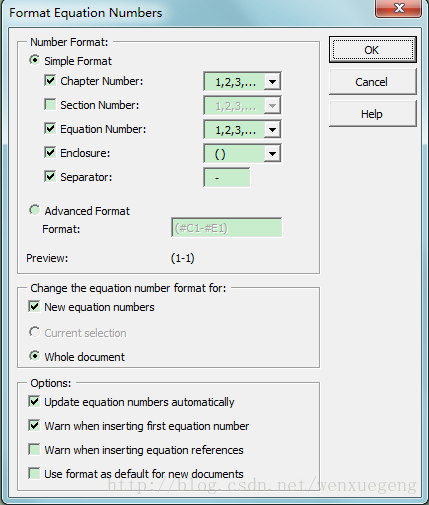The width and height of the screenshot is (429, 505).
Task: Select the Advanced Format radio button
Action: (x=34, y=210)
